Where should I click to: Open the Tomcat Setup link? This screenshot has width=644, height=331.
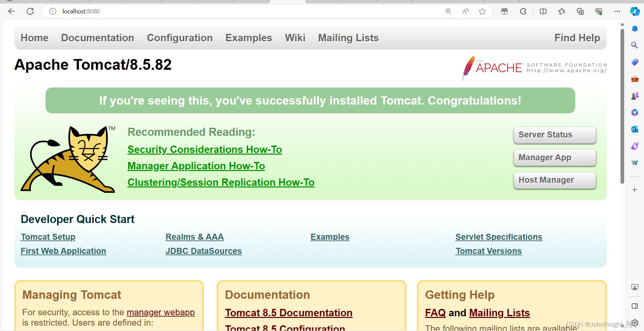click(48, 237)
